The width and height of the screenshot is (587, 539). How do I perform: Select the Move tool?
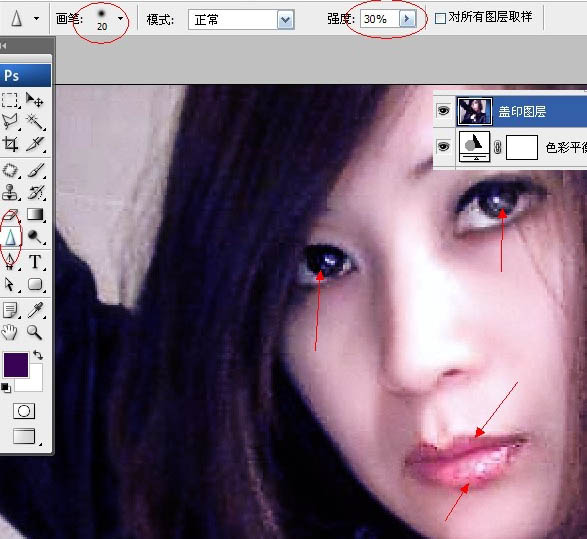pos(35,100)
